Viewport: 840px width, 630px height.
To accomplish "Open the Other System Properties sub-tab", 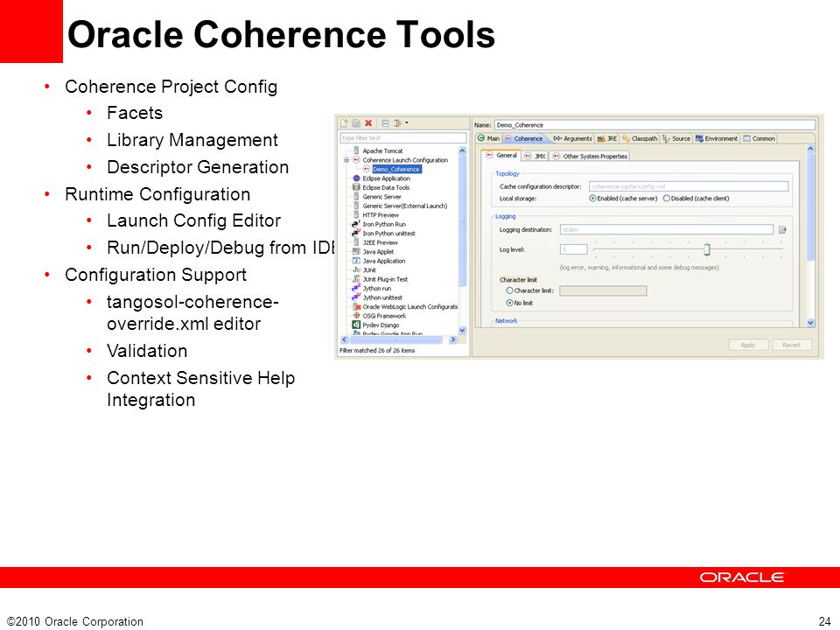I will point(590,156).
